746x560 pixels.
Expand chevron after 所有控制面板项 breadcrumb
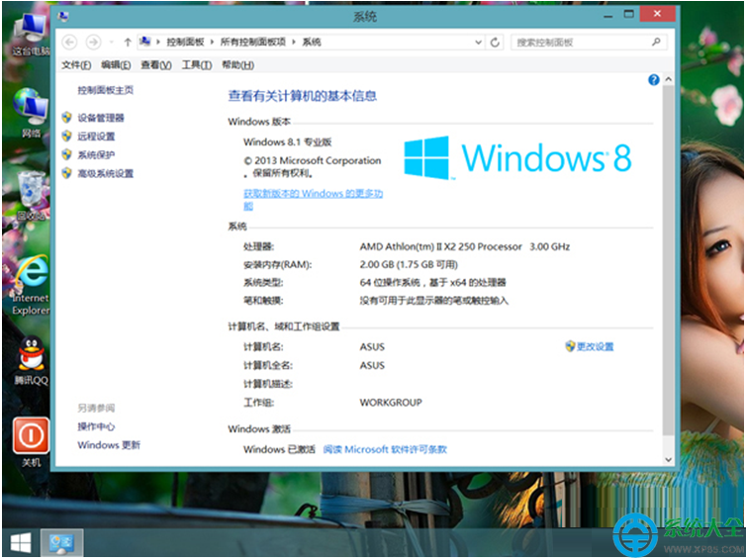coord(294,42)
